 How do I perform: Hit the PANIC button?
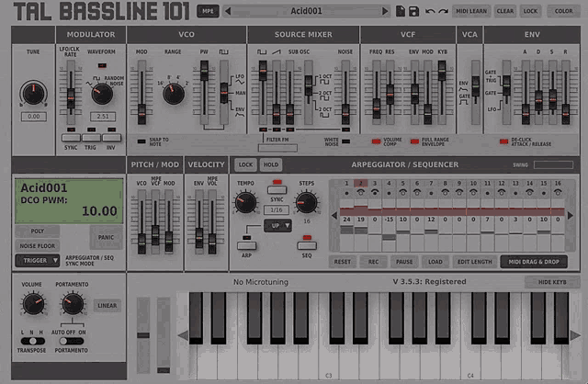pyautogui.click(x=107, y=237)
